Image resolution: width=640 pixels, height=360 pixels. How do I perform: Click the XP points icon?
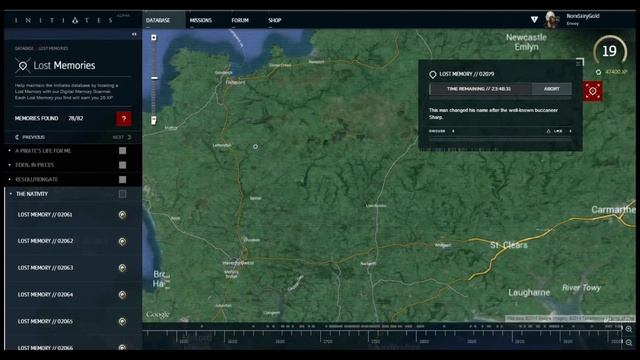(x=598, y=72)
